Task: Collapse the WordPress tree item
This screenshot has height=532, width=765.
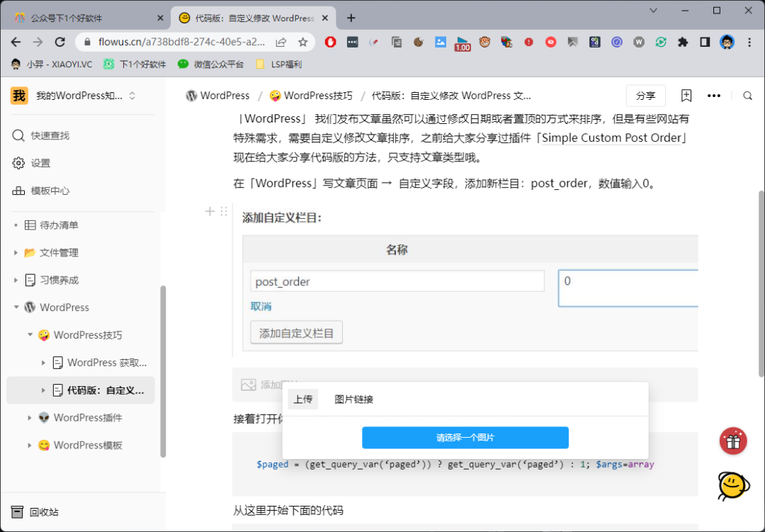Action: [16, 307]
